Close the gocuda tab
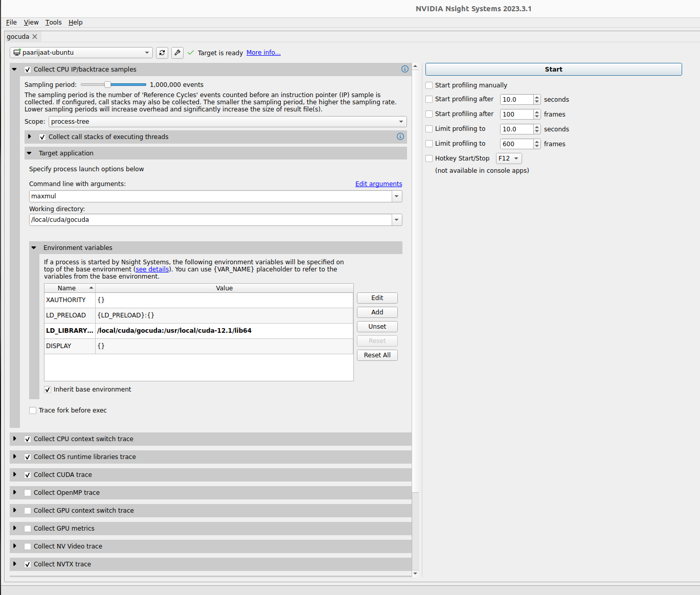The width and height of the screenshot is (700, 595). (35, 37)
